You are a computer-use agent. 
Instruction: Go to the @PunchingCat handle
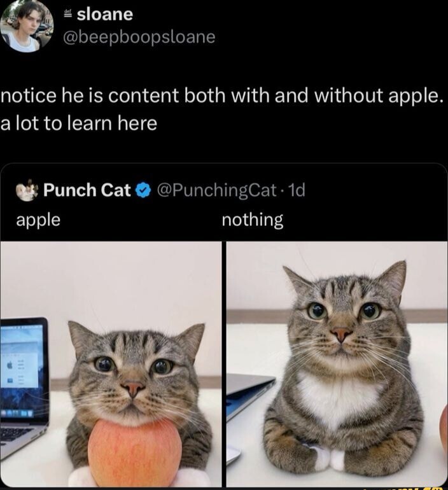(x=216, y=190)
